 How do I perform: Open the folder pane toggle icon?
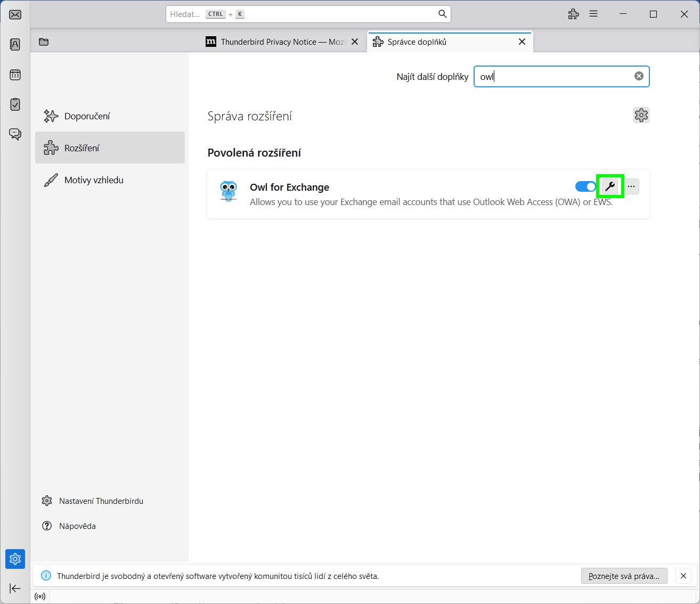pyautogui.click(x=44, y=42)
